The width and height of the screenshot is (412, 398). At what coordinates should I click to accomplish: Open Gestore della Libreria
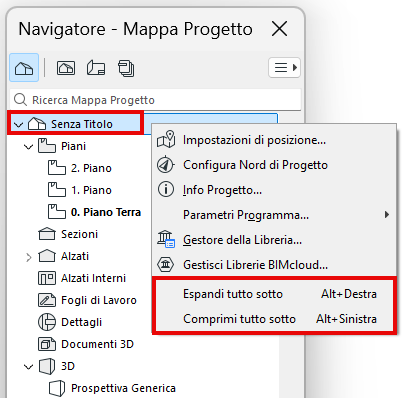pyautogui.click(x=274, y=240)
